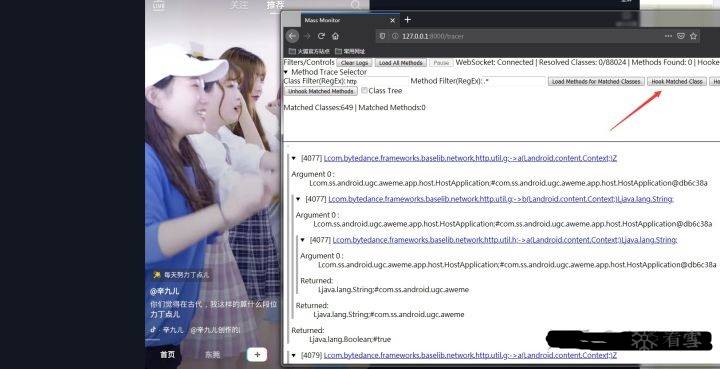
Task: Click the Class Filter(RegEx) input field
Action: click(x=377, y=81)
